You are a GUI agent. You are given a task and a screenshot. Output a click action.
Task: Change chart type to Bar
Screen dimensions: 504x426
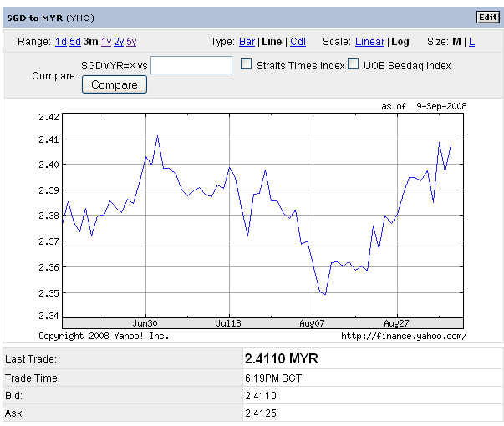click(247, 42)
